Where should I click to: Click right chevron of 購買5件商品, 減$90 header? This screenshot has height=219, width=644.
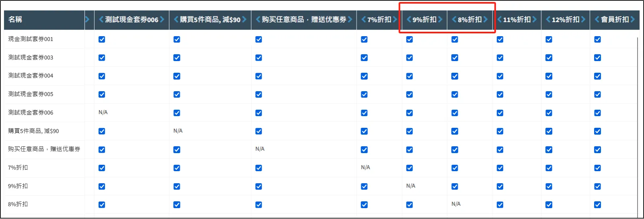coord(244,19)
